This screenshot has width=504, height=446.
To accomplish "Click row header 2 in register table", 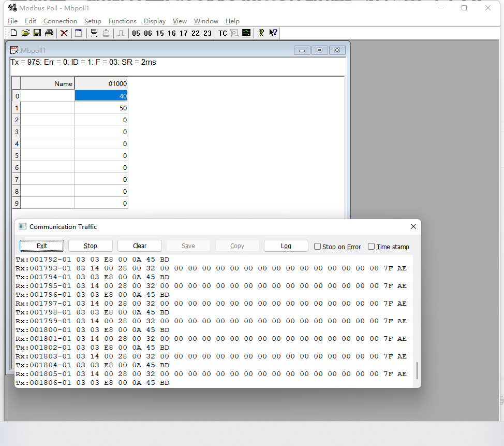I will coord(17,120).
